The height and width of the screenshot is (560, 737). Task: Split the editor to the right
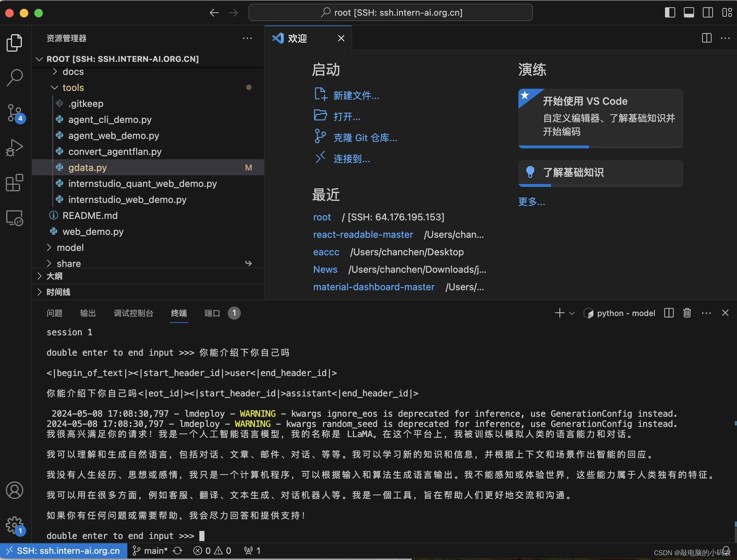tap(706, 38)
